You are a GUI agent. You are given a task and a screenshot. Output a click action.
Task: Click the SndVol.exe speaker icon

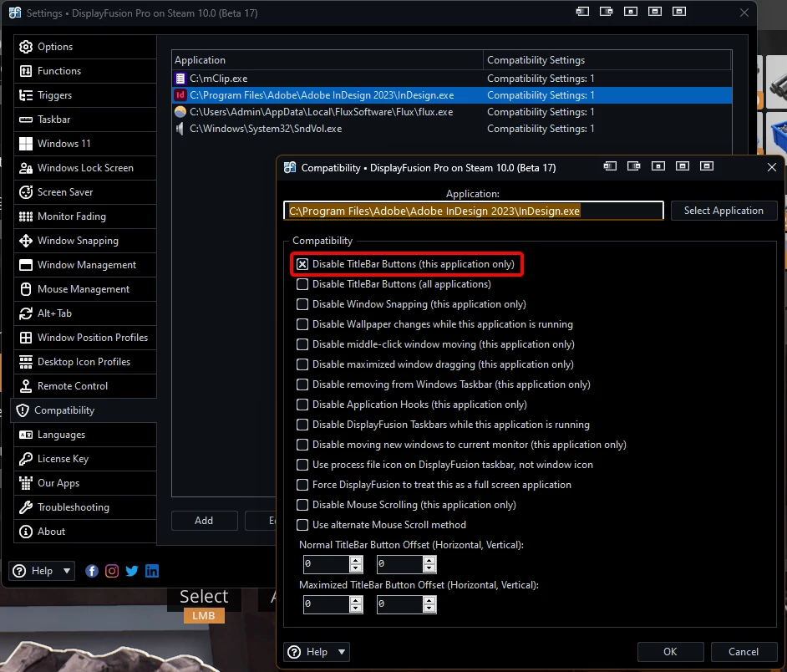[180, 129]
